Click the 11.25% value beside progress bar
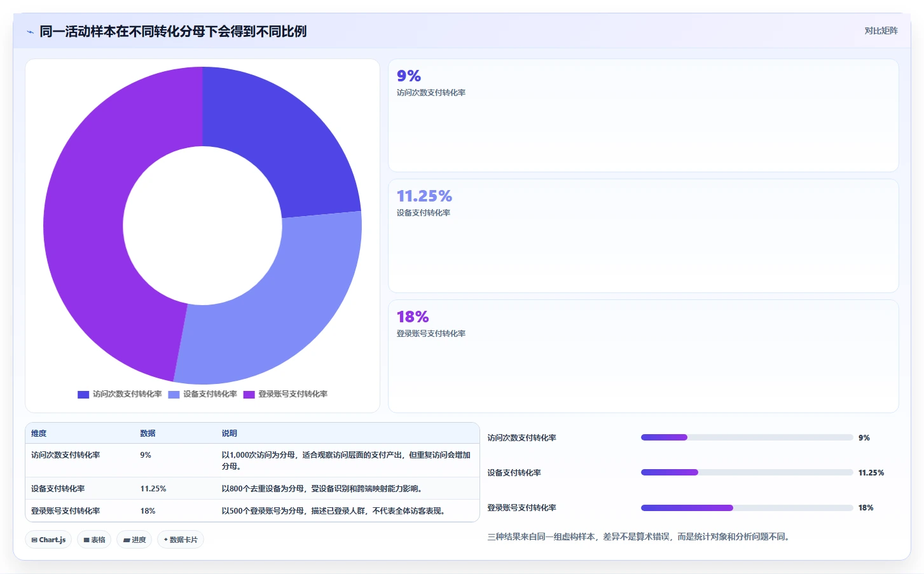This screenshot has width=924, height=574. tap(871, 473)
